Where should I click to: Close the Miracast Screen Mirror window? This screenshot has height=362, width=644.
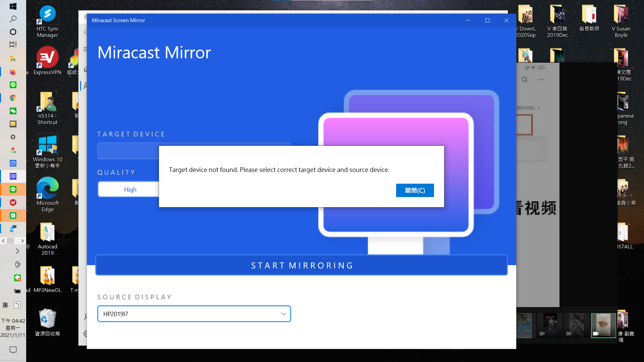click(506, 20)
